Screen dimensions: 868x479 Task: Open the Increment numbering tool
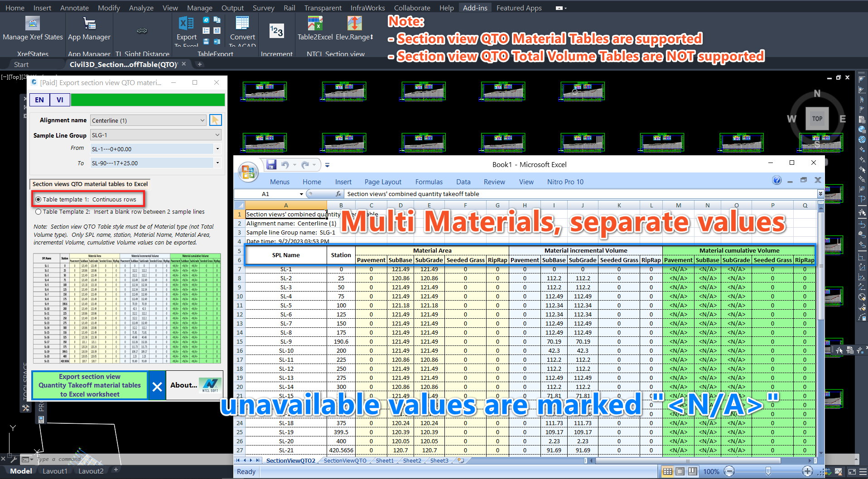pos(276,31)
